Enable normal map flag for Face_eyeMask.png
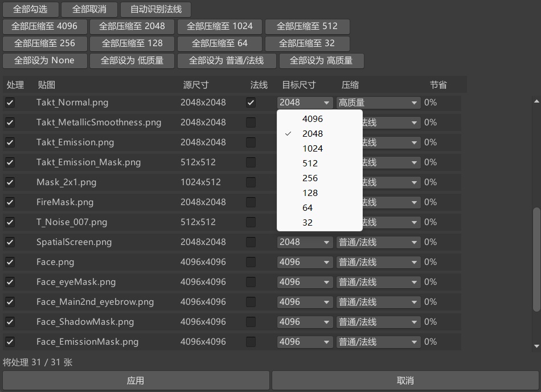541x392 pixels. pyautogui.click(x=251, y=282)
